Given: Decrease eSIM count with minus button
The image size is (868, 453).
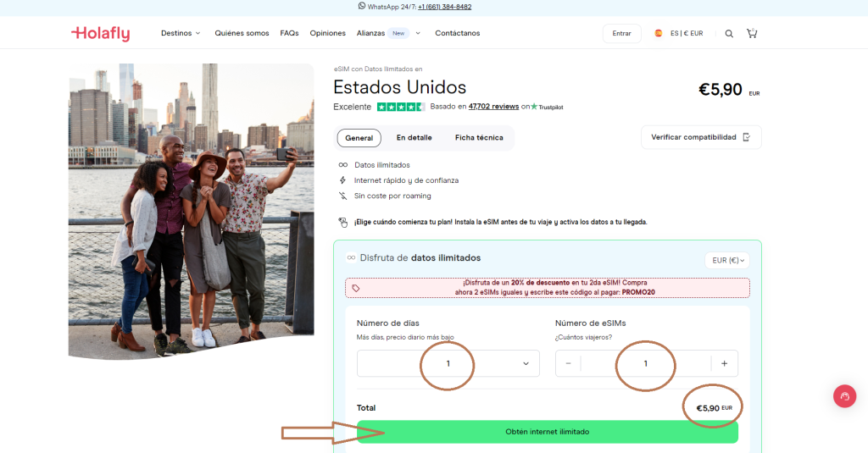Looking at the screenshot, I should tap(569, 363).
